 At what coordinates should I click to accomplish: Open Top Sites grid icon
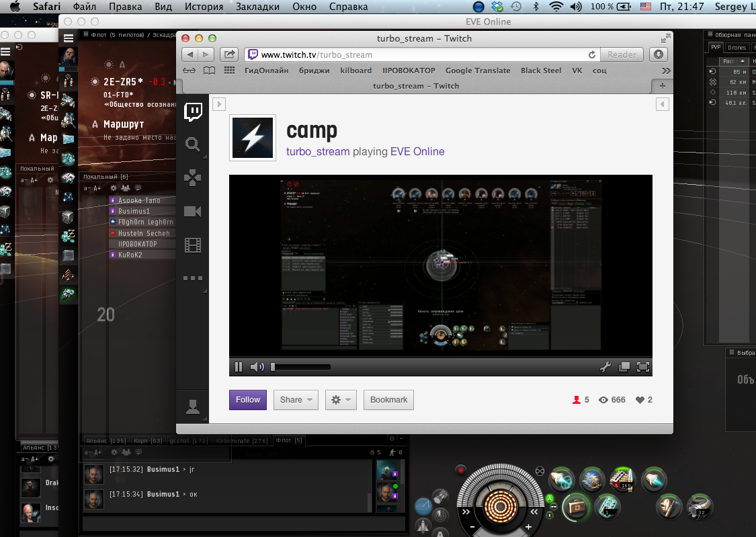tap(230, 71)
